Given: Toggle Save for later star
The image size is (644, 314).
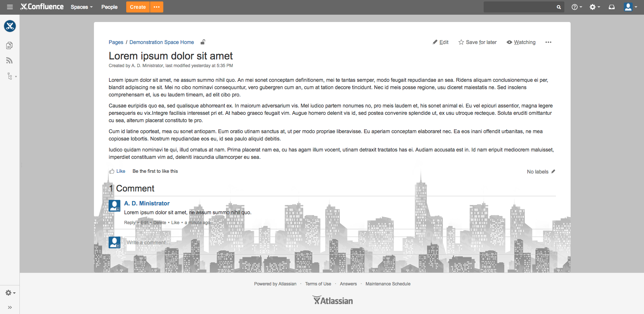Looking at the screenshot, I should (x=477, y=42).
